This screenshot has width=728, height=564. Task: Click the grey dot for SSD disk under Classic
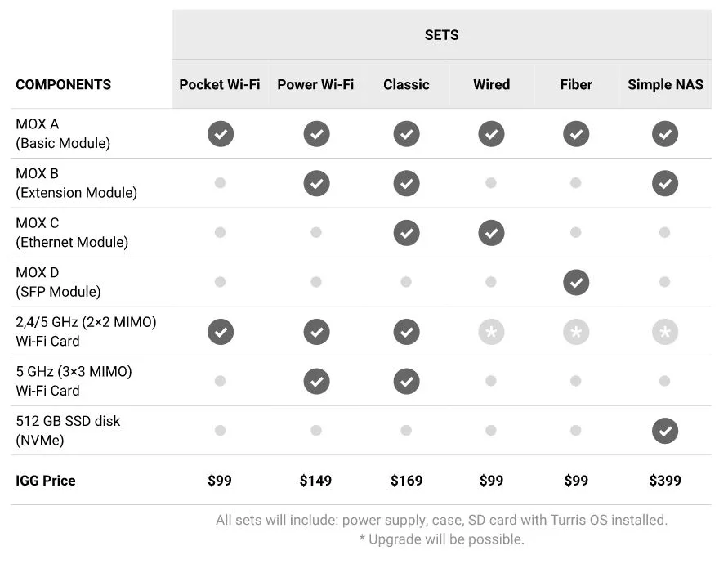tap(406, 430)
